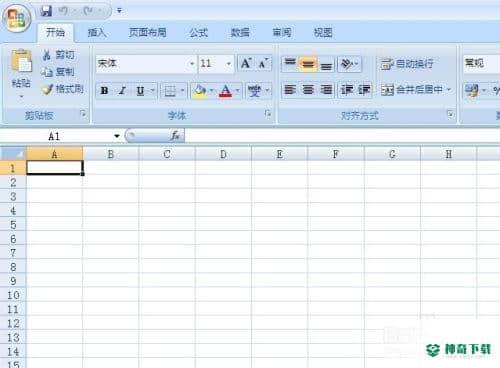Click the Paste clipboard icon

(21, 61)
